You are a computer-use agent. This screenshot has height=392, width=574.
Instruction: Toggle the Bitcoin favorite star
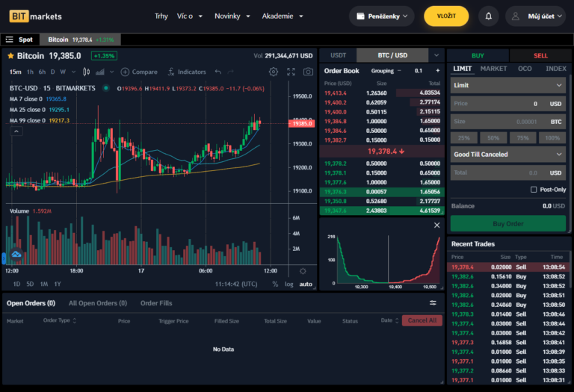click(x=10, y=55)
